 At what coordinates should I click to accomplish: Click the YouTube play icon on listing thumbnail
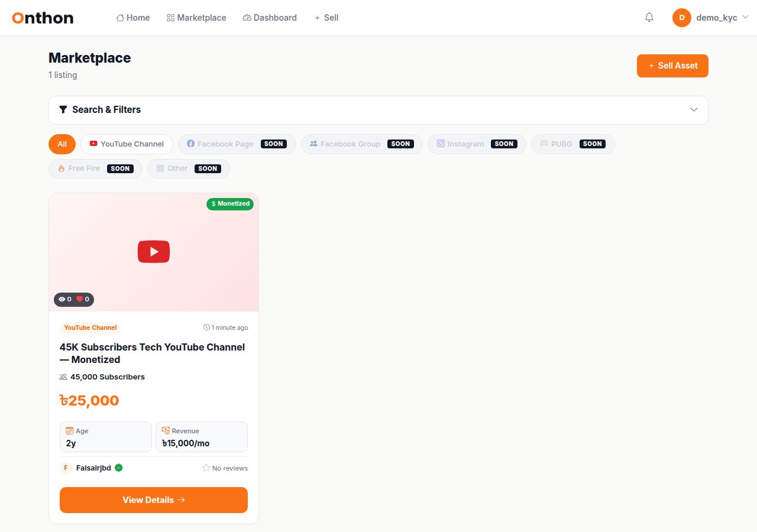coord(154,252)
